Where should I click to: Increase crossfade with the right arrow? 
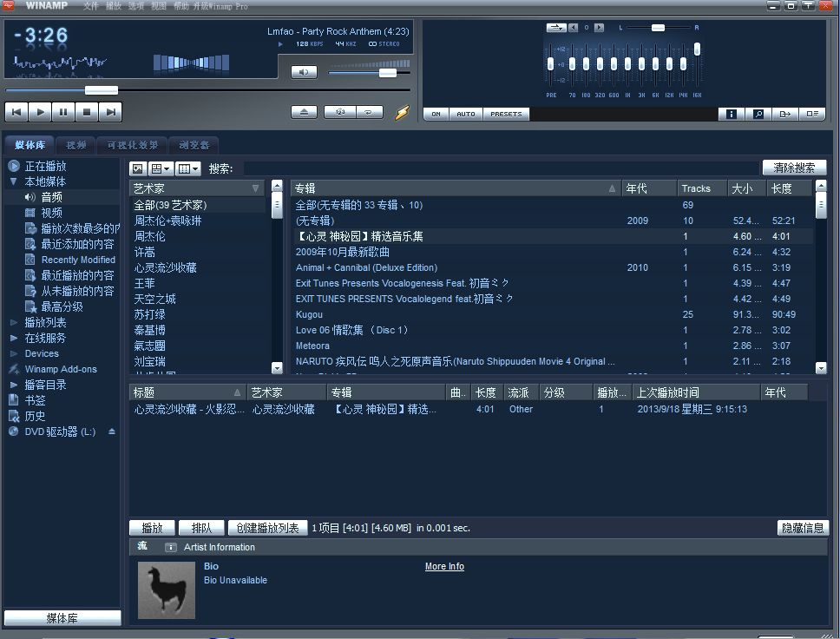[600, 27]
